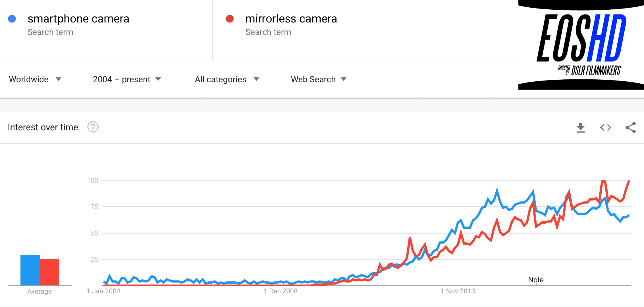Edit the mirrorless camera search term
644x307 pixels.
pos(291,19)
